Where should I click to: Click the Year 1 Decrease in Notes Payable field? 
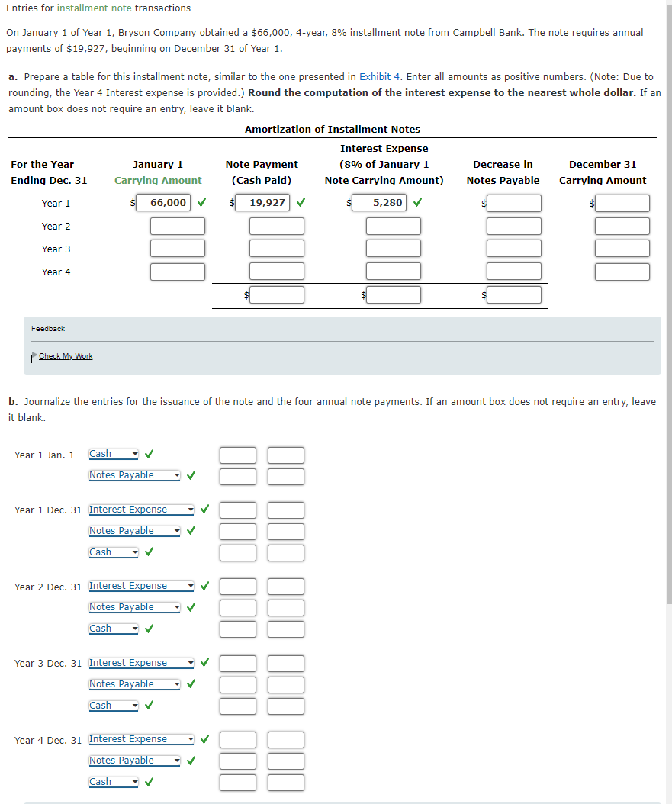point(513,202)
